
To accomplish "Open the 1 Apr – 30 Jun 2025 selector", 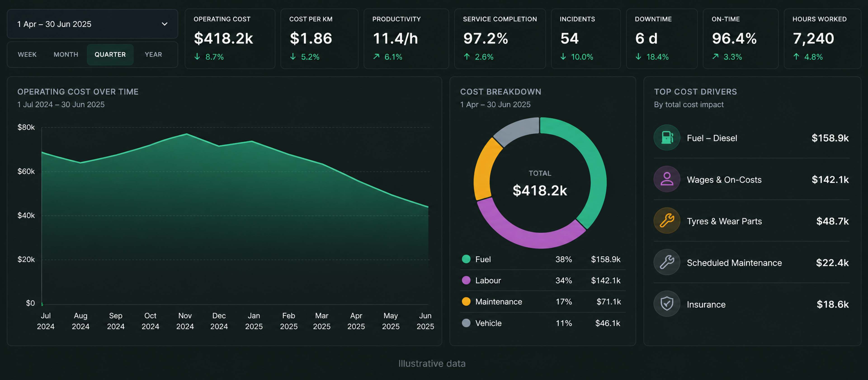I will [92, 24].
